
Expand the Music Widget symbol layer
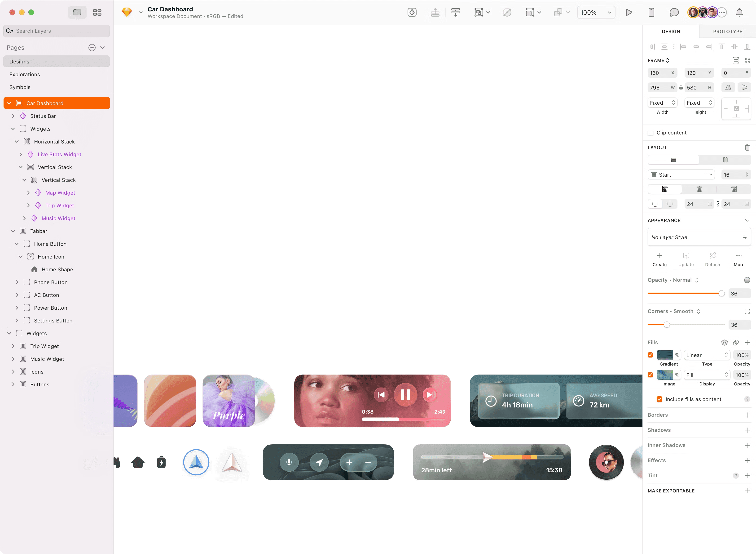tap(24, 218)
